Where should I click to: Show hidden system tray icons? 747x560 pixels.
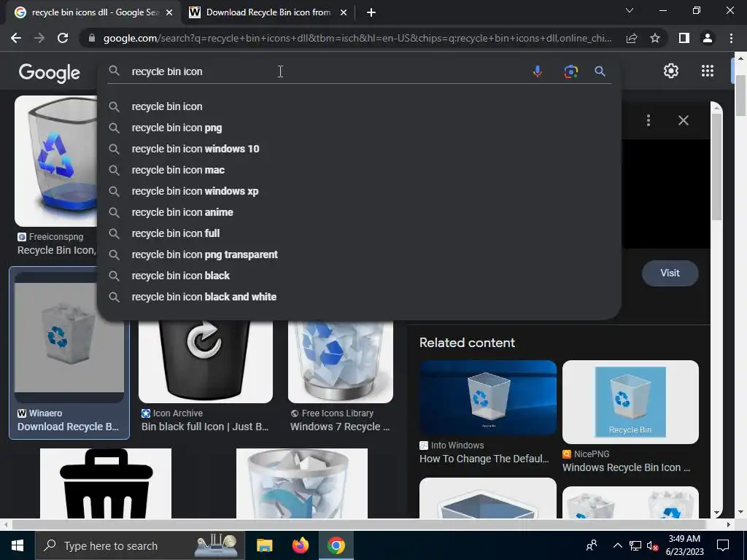[x=617, y=545]
